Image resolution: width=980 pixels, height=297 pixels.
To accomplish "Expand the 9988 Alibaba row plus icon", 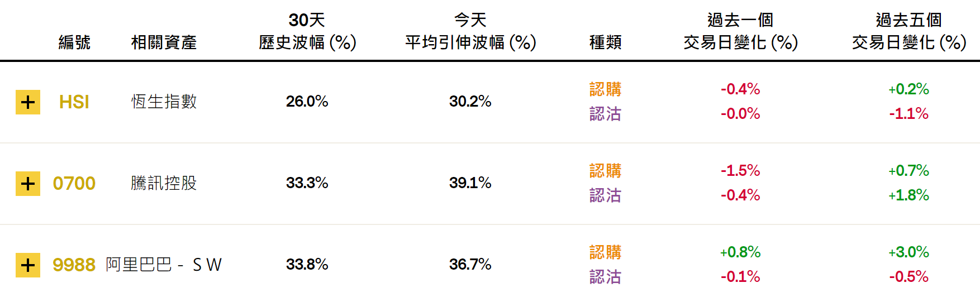I will click(28, 265).
